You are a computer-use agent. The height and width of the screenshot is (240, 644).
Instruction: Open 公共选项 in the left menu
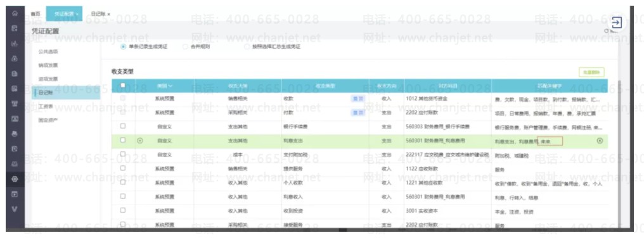pos(48,52)
